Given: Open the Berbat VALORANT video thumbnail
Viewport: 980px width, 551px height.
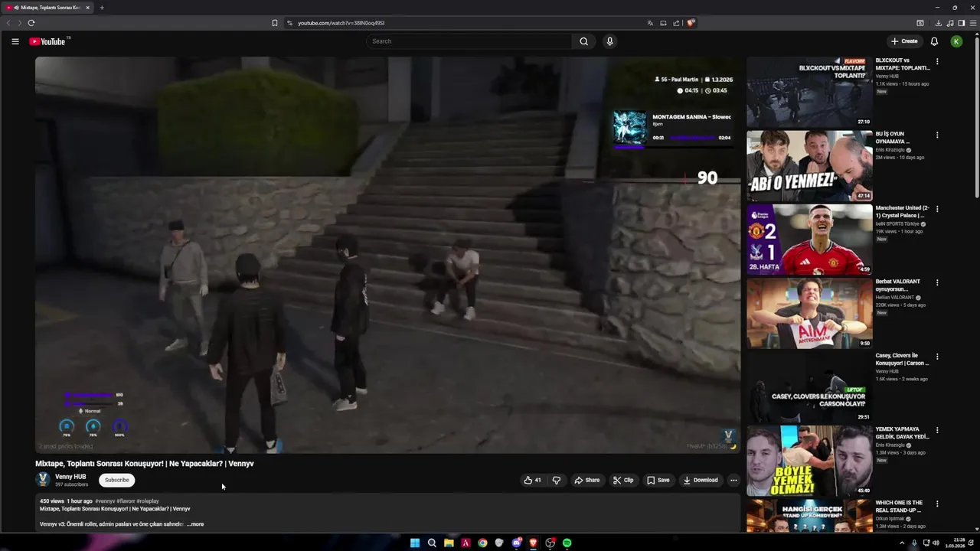Looking at the screenshot, I should click(809, 313).
